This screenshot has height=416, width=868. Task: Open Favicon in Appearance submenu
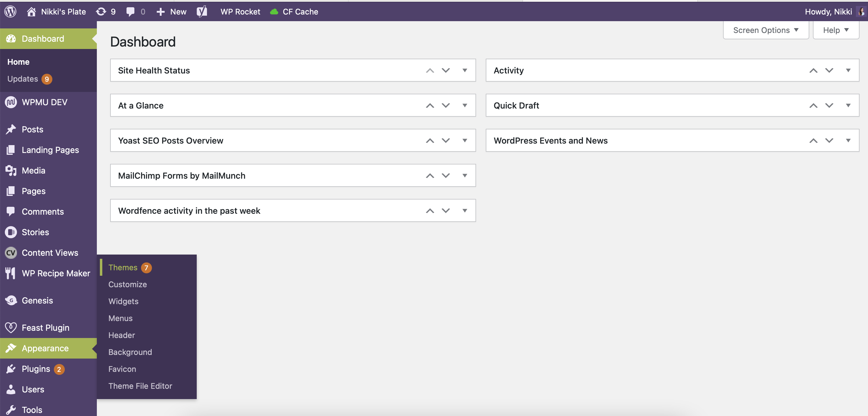click(x=122, y=369)
